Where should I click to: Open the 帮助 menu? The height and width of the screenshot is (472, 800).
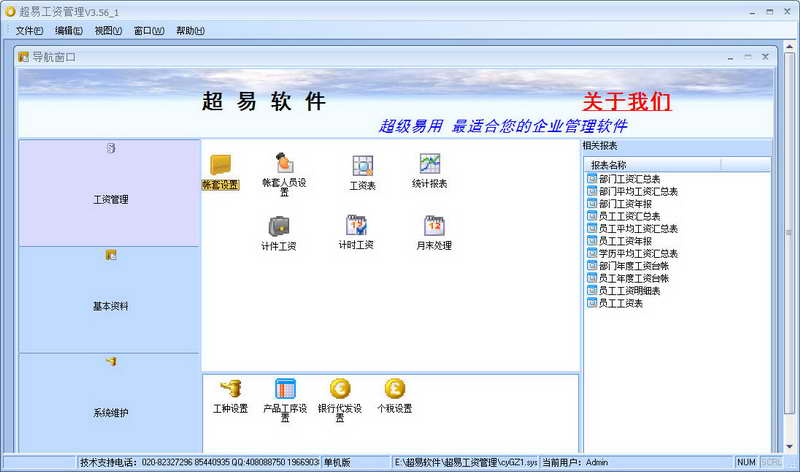pos(190,31)
